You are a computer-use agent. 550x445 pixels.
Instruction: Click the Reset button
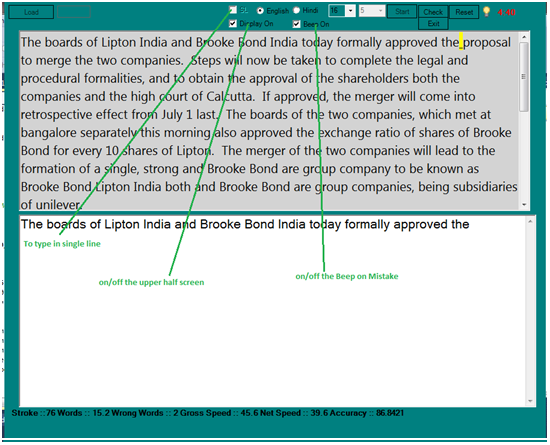[x=464, y=12]
